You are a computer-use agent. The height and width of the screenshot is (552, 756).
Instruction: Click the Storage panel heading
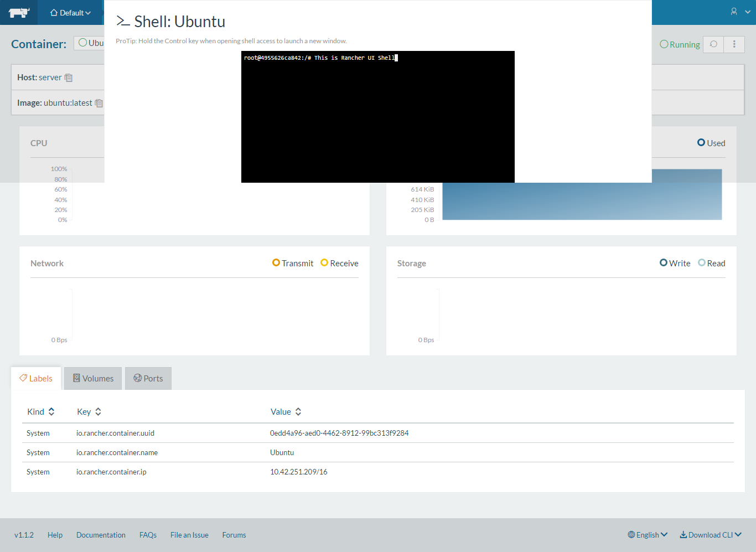[x=411, y=263]
